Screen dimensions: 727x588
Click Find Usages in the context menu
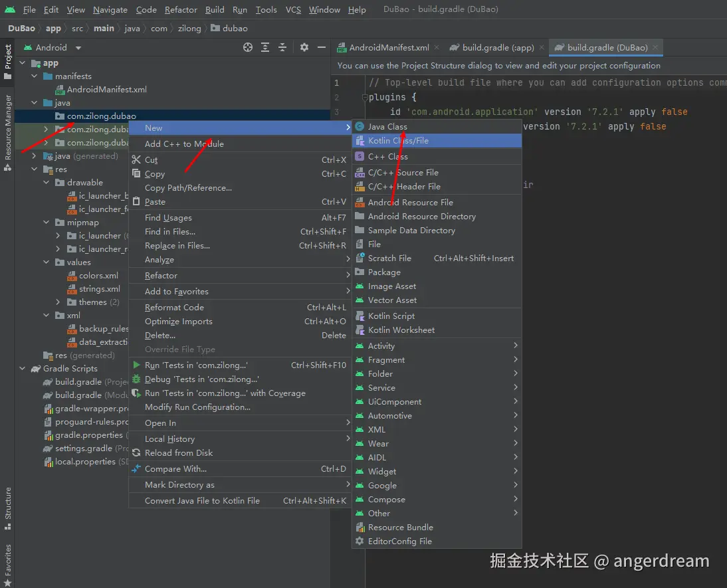coord(240,217)
